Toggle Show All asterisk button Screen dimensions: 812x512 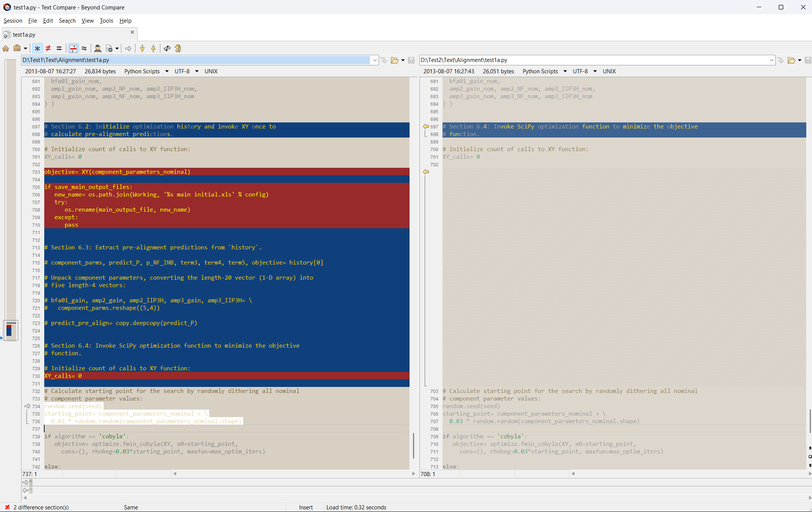(x=37, y=48)
